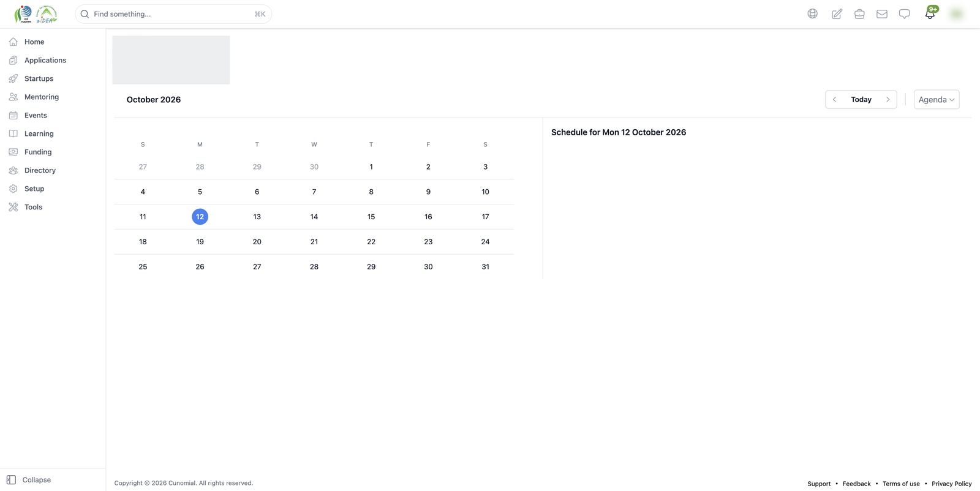980x491 pixels.
Task: Go to the previous month with the left chevron
Action: [834, 99]
